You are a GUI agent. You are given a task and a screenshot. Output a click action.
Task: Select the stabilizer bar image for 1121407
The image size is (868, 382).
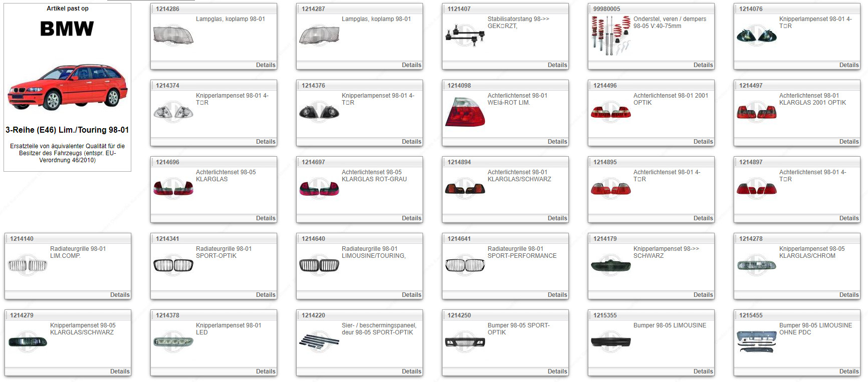tap(465, 36)
